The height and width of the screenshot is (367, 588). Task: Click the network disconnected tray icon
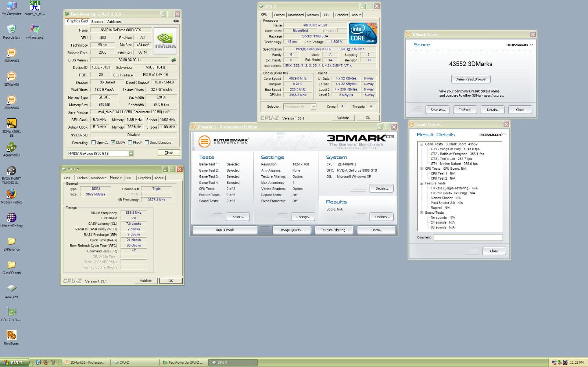pos(554,363)
